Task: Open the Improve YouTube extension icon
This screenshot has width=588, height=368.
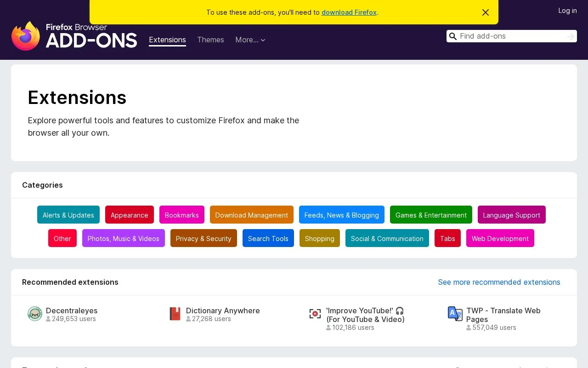Action: 315,314
